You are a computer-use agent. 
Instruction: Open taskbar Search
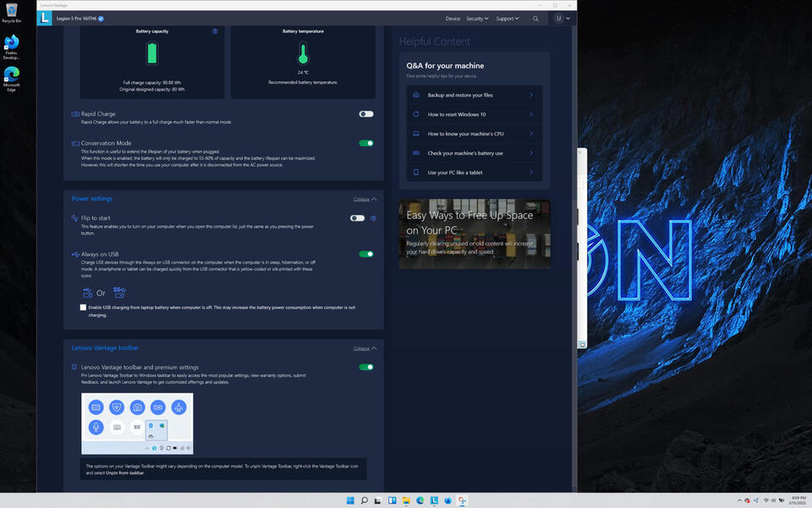pyautogui.click(x=364, y=500)
